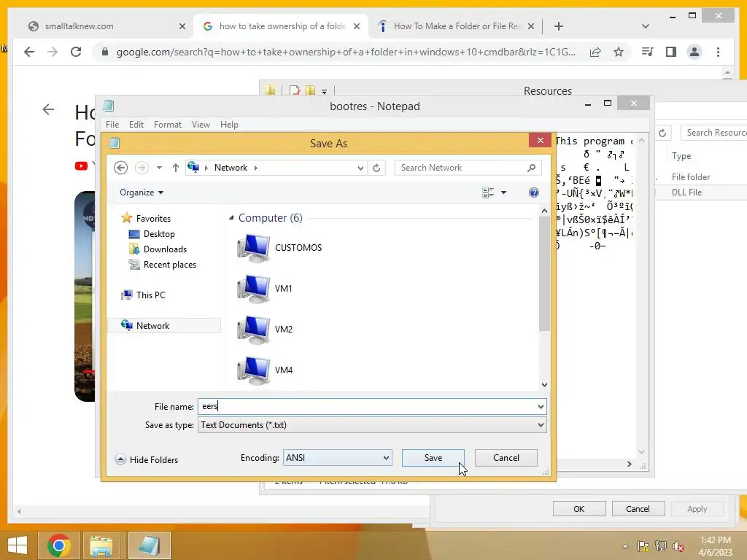Select Recent places in navigation pane
747x560 pixels.
163,264
